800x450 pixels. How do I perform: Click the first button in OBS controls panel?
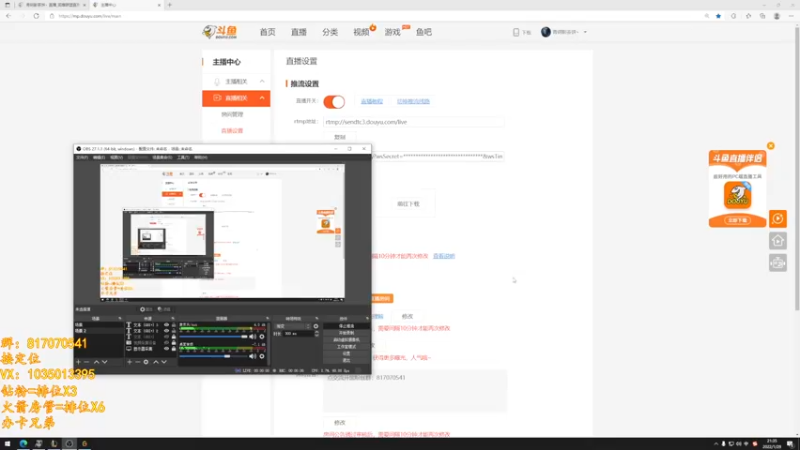346,326
